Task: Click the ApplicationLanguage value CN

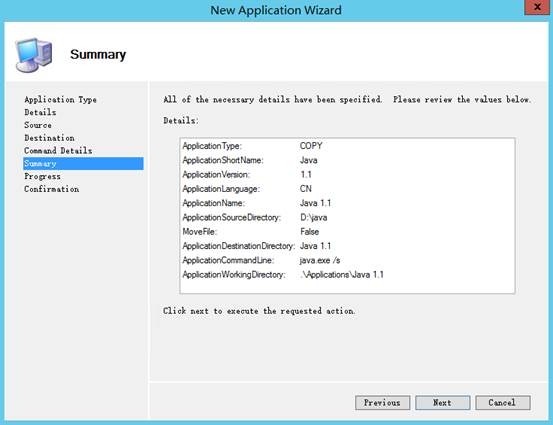Action: [306, 189]
